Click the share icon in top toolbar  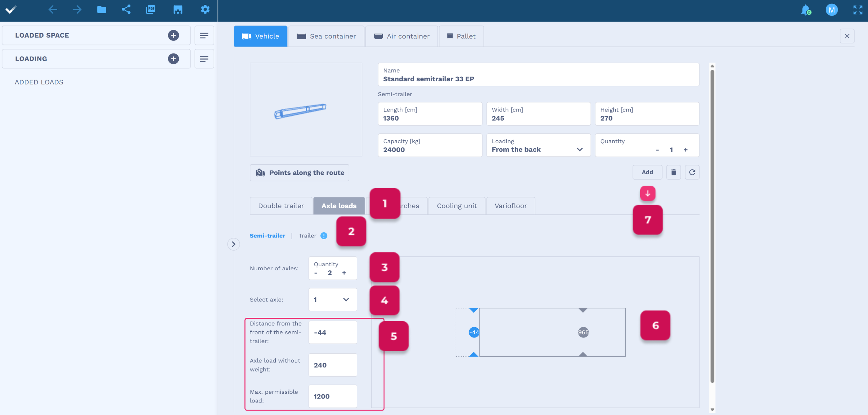coord(126,9)
